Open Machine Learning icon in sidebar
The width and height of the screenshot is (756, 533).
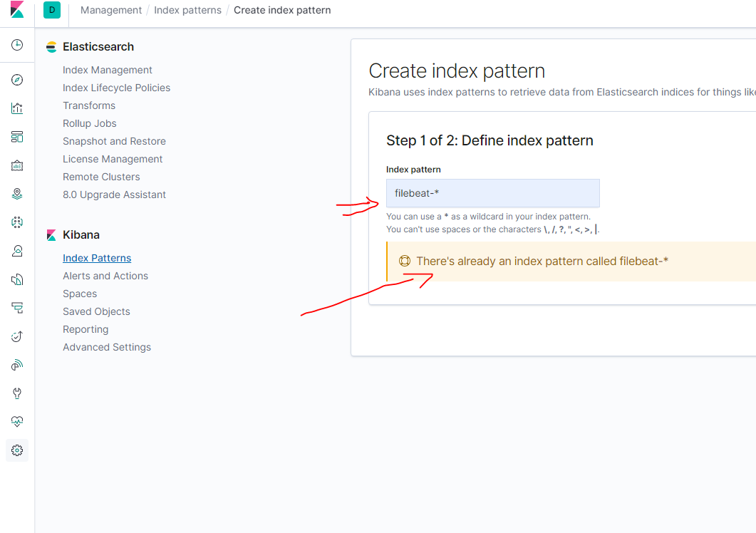(17, 222)
